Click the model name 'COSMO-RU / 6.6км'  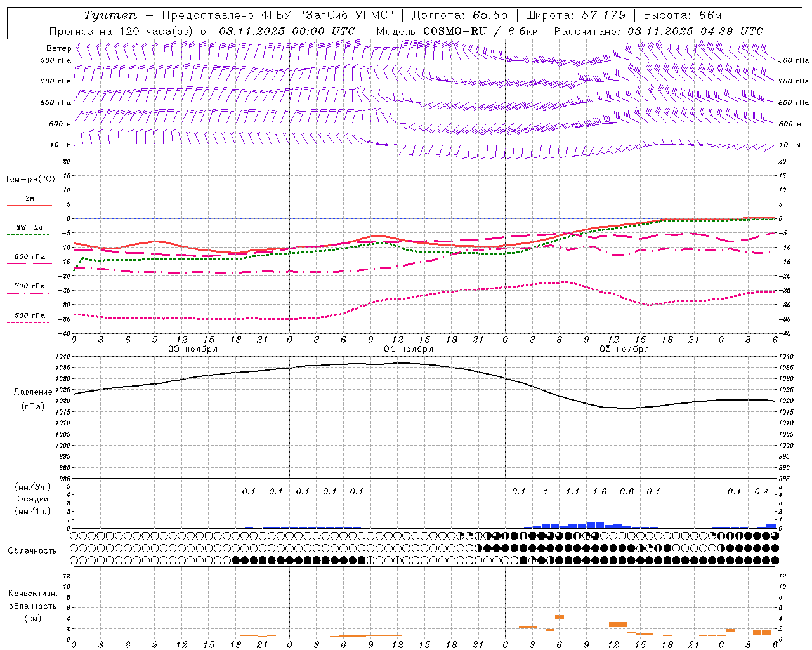click(480, 31)
